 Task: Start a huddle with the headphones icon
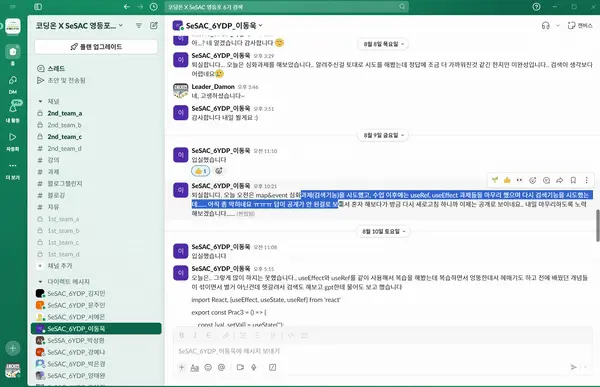[x=546, y=26]
